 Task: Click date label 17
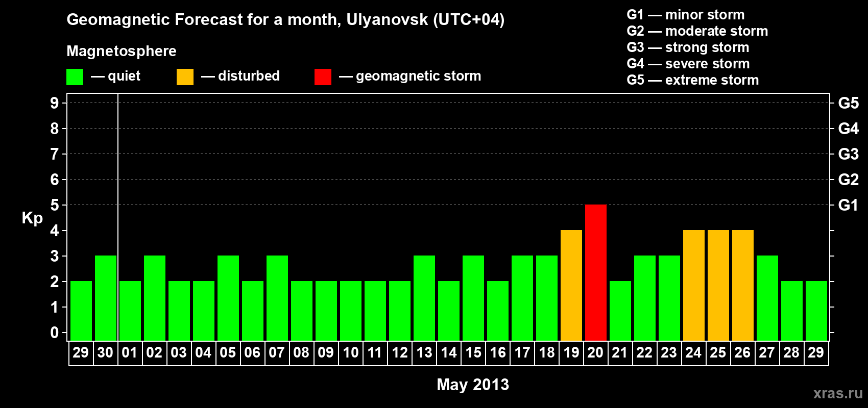pyautogui.click(x=522, y=353)
